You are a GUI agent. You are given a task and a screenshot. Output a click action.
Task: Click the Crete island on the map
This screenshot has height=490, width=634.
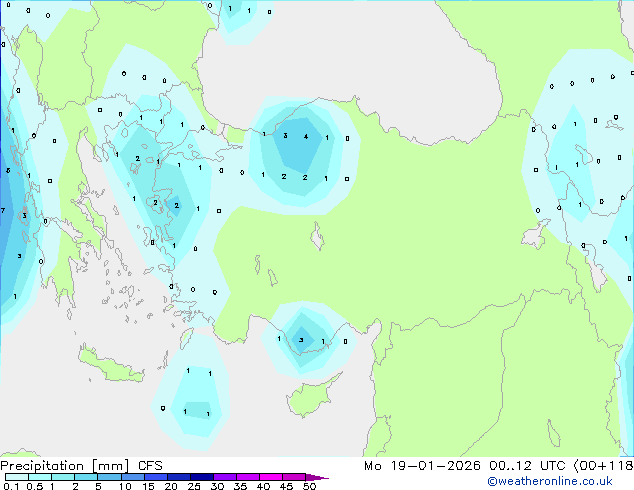coord(110,366)
